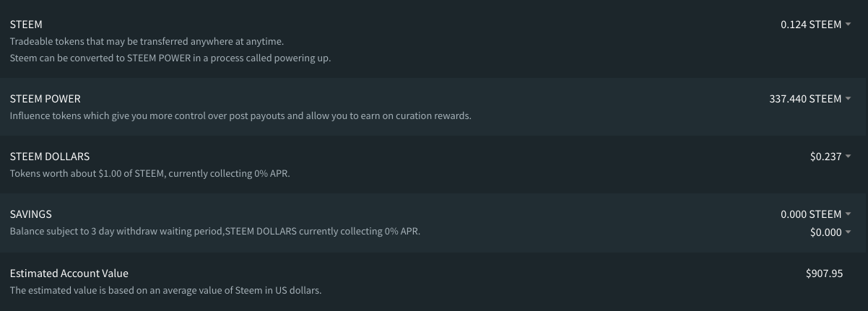The width and height of the screenshot is (868, 311).
Task: Click the 'estimated value is based' description
Action: [165, 291]
